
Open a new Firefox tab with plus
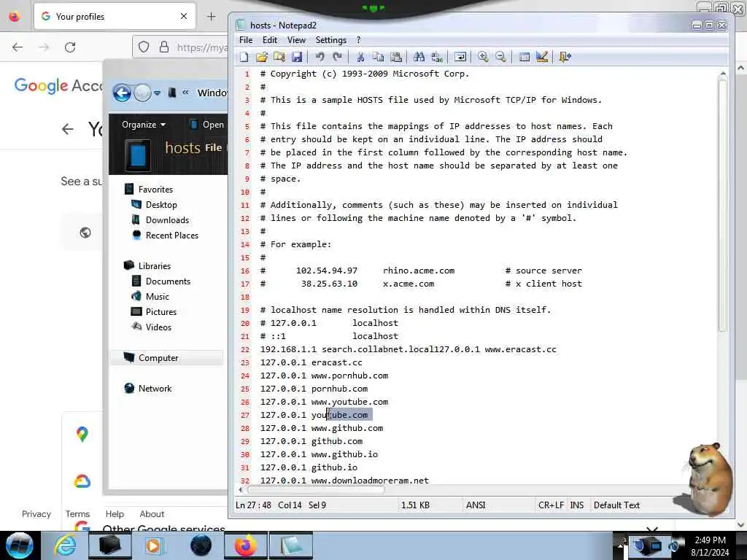[212, 17]
